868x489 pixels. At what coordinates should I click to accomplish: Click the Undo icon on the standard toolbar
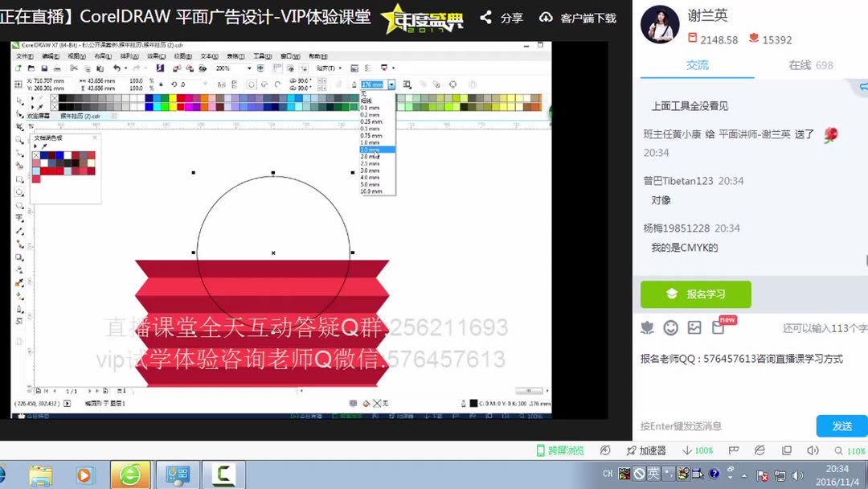[118, 68]
